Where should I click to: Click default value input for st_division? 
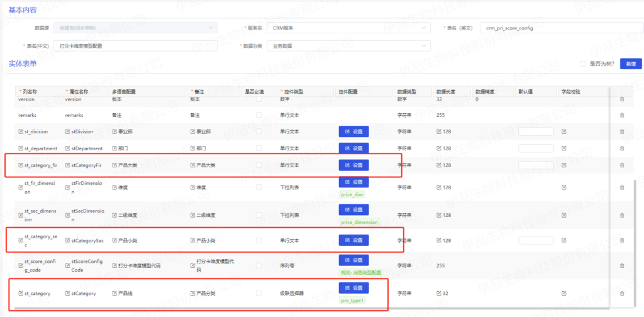(536, 132)
